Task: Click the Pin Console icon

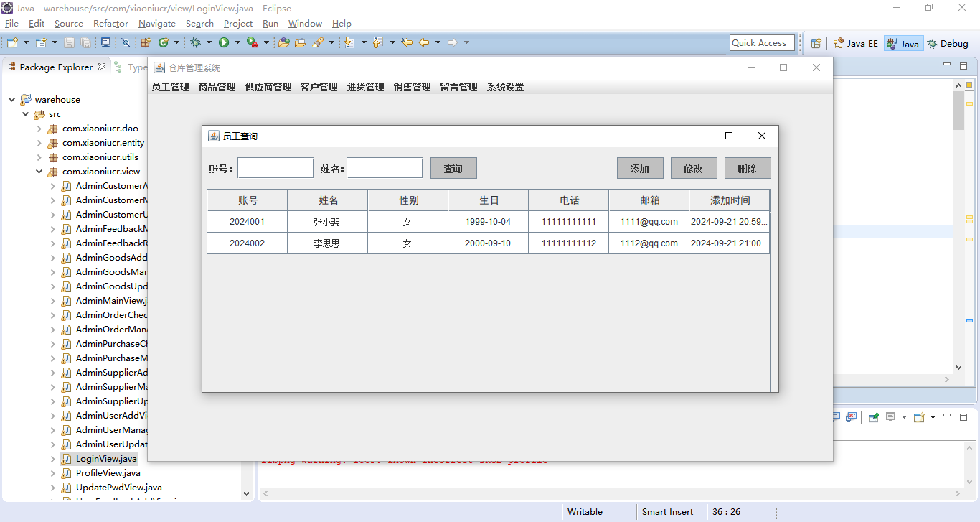Action: point(873,416)
